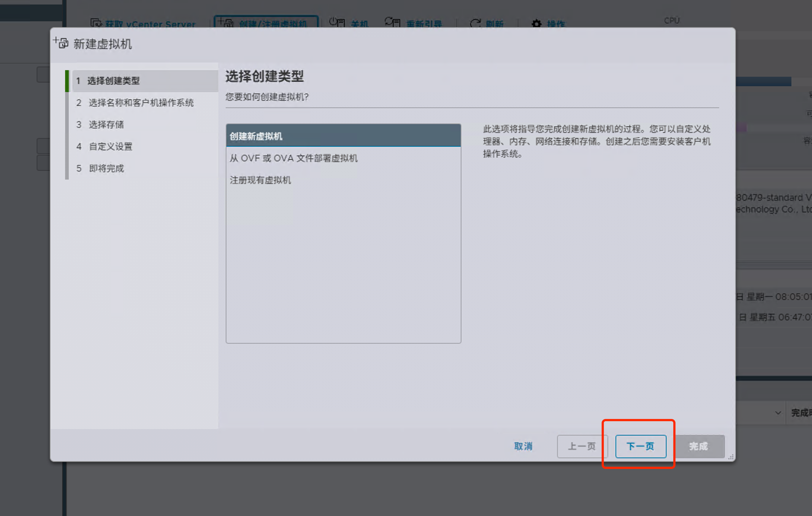Click the dialog resize grip in the corner
The width and height of the screenshot is (812, 516).
click(x=731, y=457)
